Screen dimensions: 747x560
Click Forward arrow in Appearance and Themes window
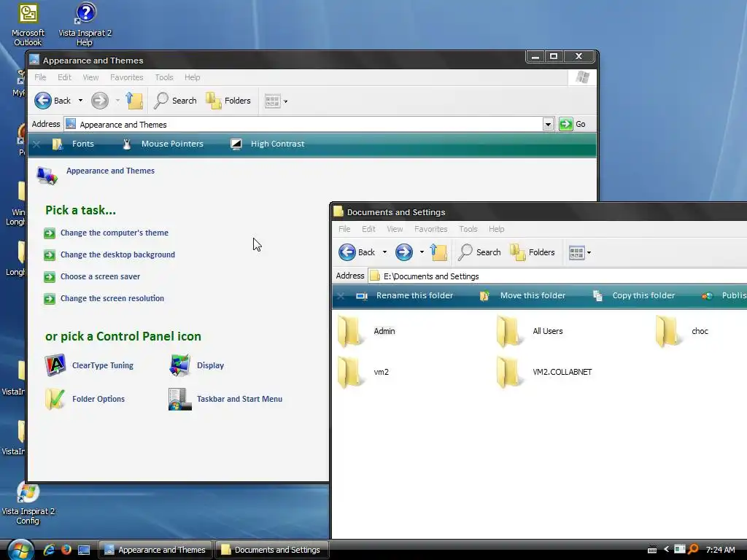point(99,101)
